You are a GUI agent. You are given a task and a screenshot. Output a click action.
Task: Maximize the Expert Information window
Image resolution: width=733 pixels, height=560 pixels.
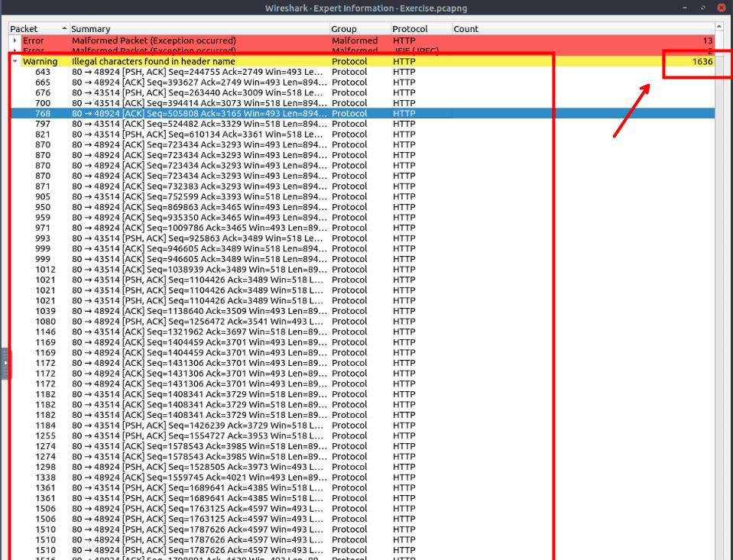(x=702, y=8)
